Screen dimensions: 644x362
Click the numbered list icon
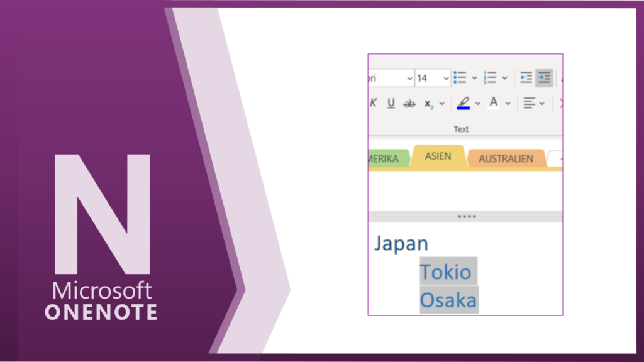490,78
